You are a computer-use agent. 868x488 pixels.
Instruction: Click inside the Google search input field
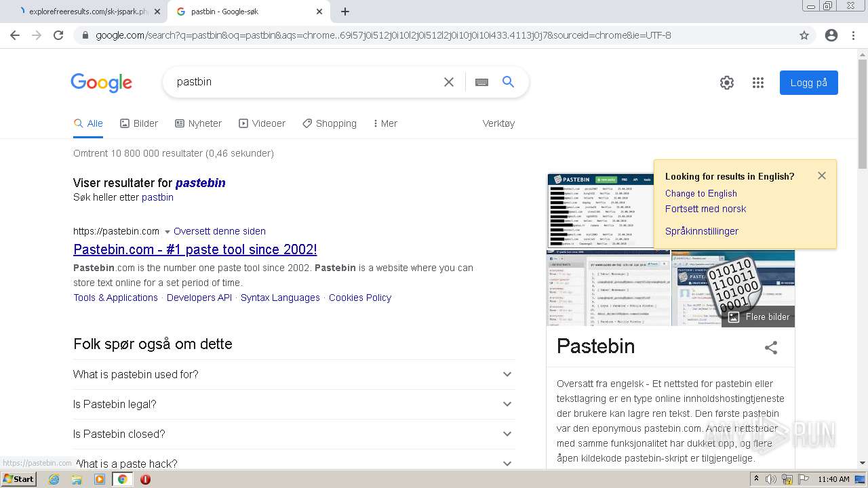coord(305,82)
